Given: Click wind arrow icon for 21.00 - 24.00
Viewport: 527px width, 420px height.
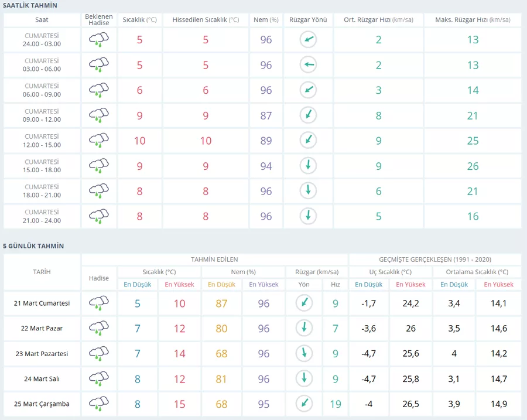Looking at the screenshot, I should (x=308, y=216).
